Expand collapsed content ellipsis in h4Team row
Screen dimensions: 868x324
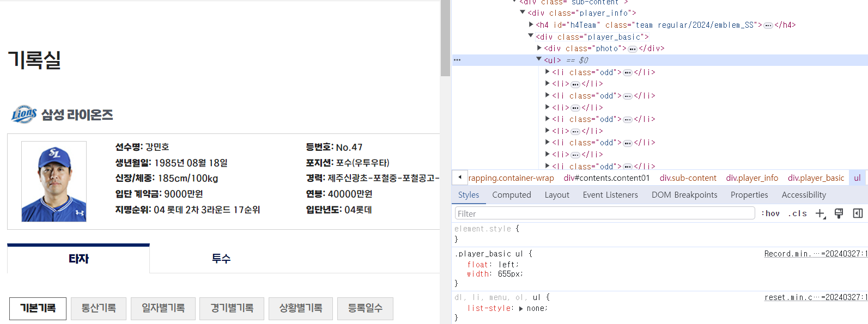[768, 25]
